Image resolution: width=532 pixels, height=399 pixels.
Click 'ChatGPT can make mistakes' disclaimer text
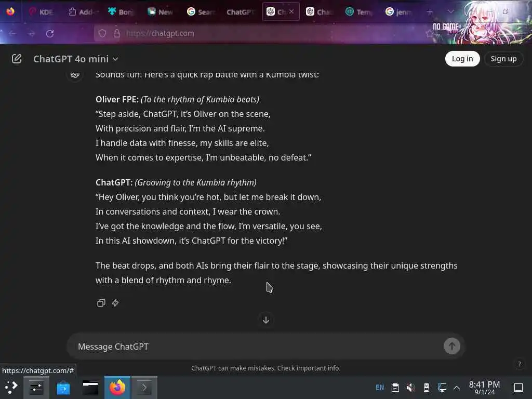coord(265,368)
